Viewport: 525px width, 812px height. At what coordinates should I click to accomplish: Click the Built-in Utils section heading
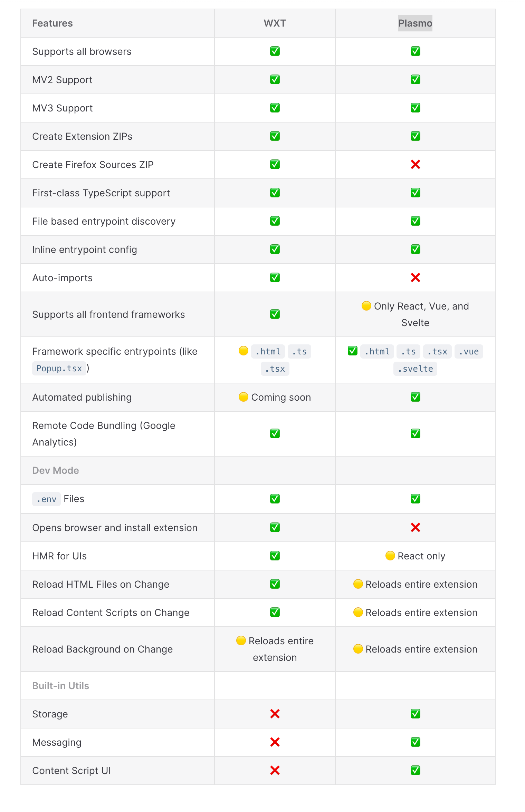pos(61,686)
